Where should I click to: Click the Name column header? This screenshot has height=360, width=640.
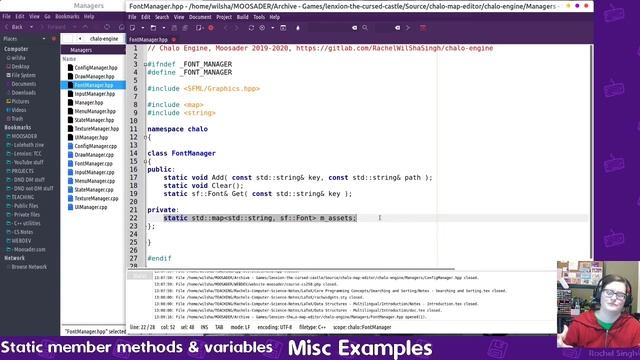(69, 59)
